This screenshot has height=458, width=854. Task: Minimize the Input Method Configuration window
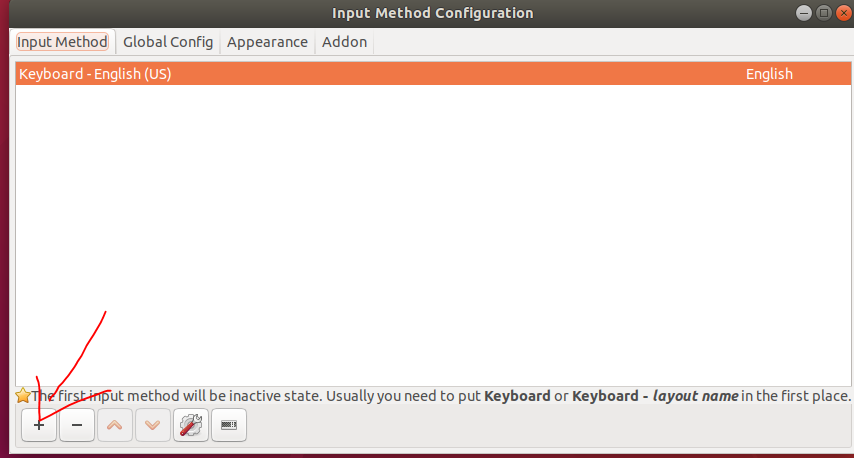805,13
